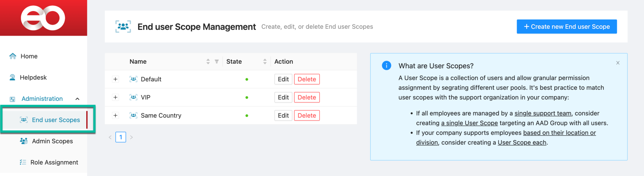Edit the VIP scope
The height and width of the screenshot is (176, 644).
click(x=283, y=97)
